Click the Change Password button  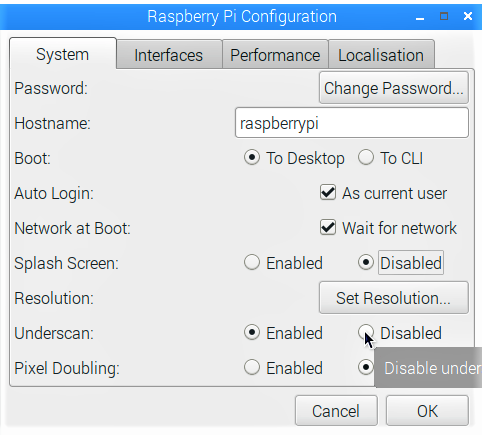(394, 88)
